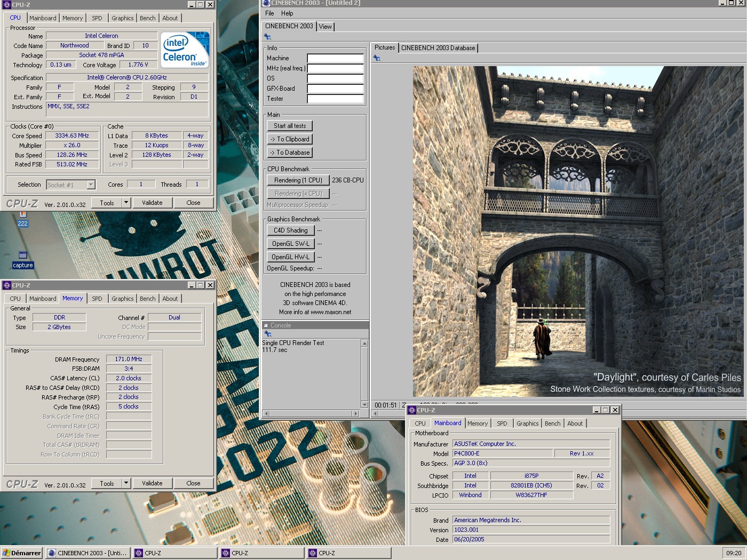This screenshot has width=747, height=560.
Task: Open Bench tab in top CPU-Z window
Action: (148, 18)
